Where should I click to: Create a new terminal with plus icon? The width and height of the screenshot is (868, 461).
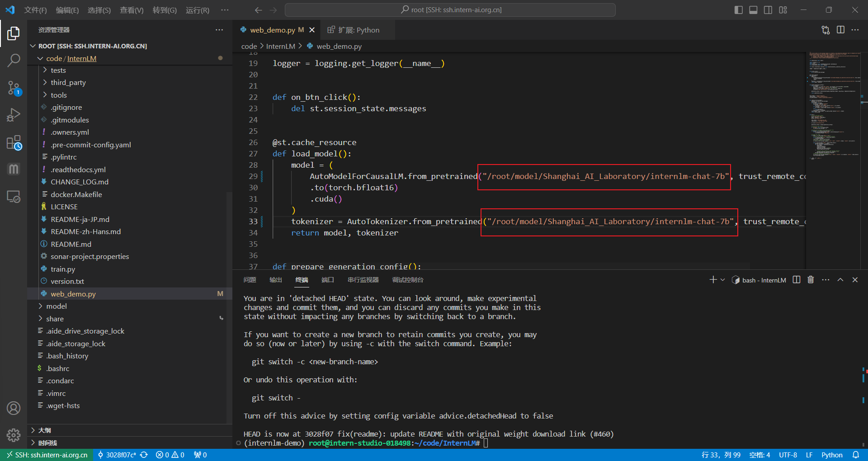[713, 280]
